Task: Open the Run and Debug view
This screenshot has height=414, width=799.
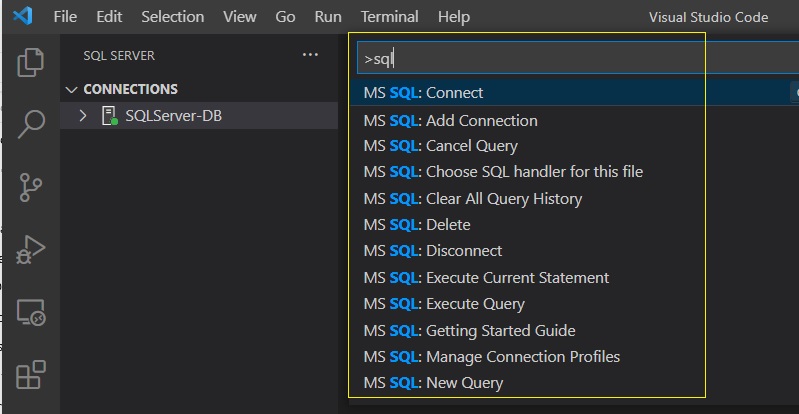Action: click(x=31, y=249)
